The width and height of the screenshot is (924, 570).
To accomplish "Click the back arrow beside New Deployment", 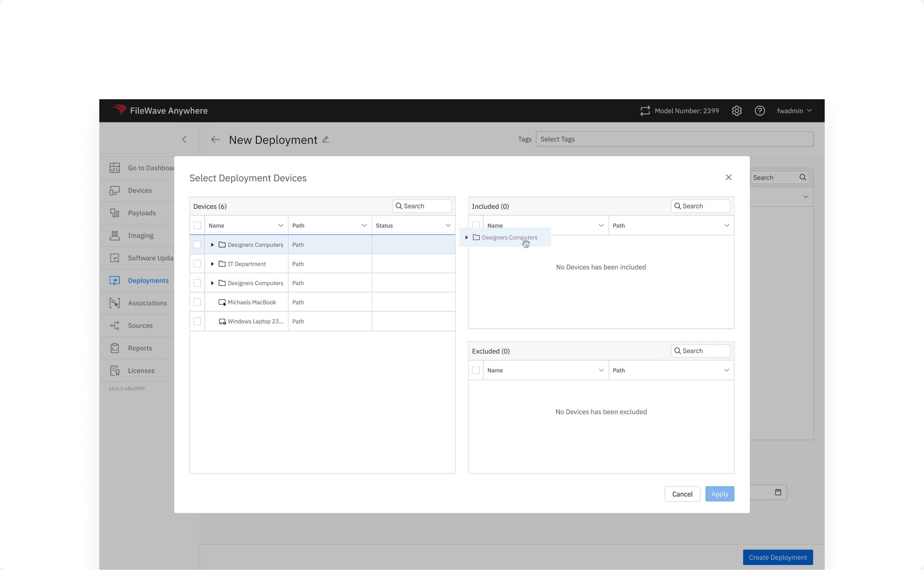I will coord(215,139).
